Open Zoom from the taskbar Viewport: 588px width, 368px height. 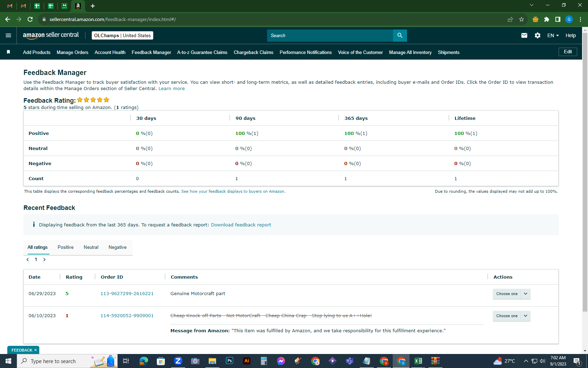click(178, 361)
